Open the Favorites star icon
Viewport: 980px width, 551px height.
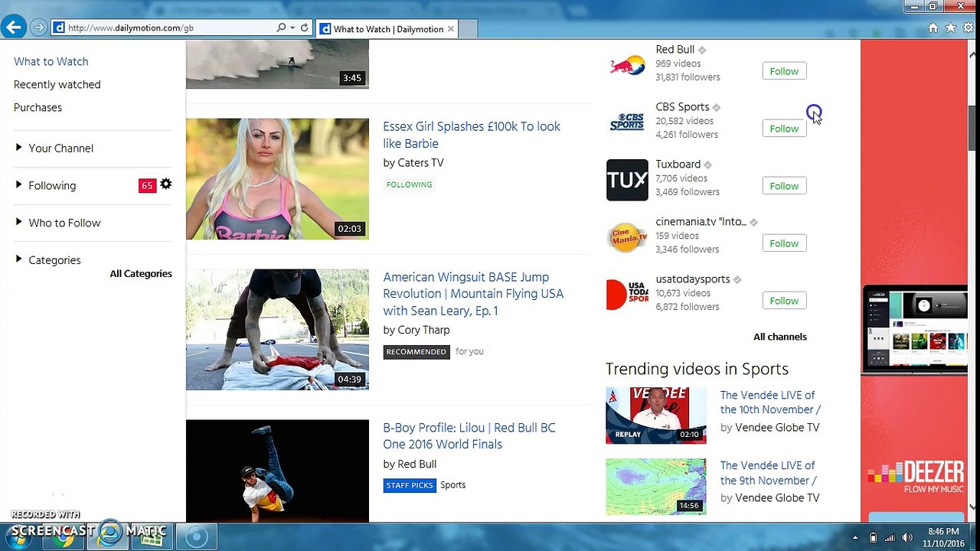click(x=950, y=28)
